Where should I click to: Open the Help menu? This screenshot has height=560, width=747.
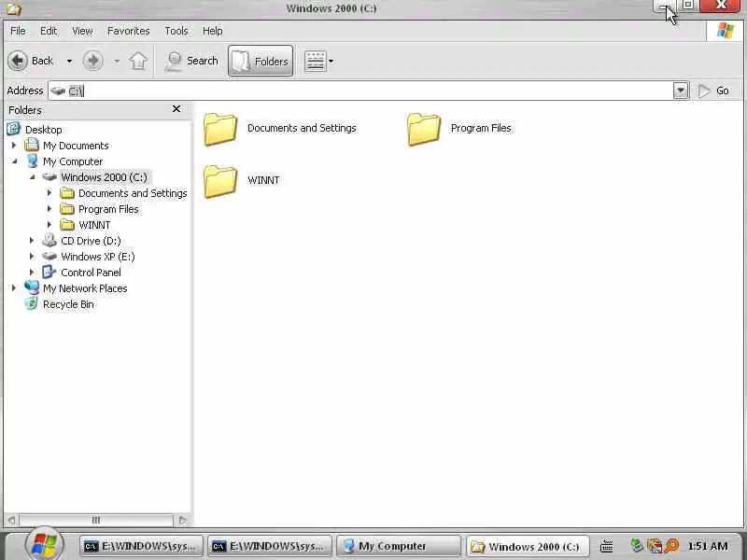click(x=213, y=31)
